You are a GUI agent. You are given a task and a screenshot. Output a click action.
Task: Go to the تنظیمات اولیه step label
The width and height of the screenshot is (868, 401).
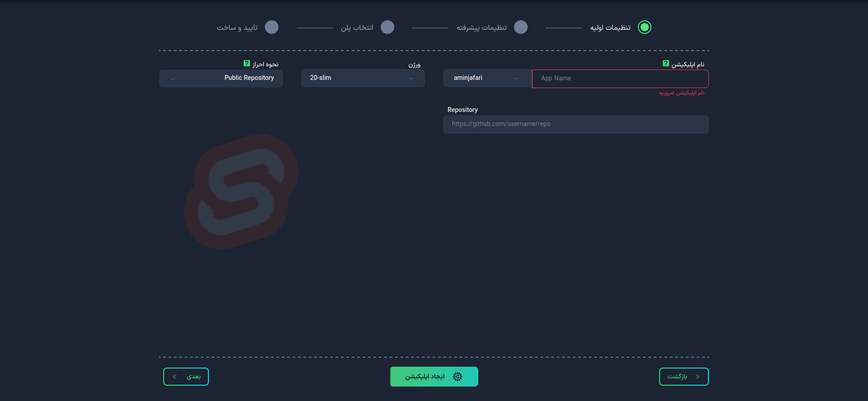pos(610,28)
